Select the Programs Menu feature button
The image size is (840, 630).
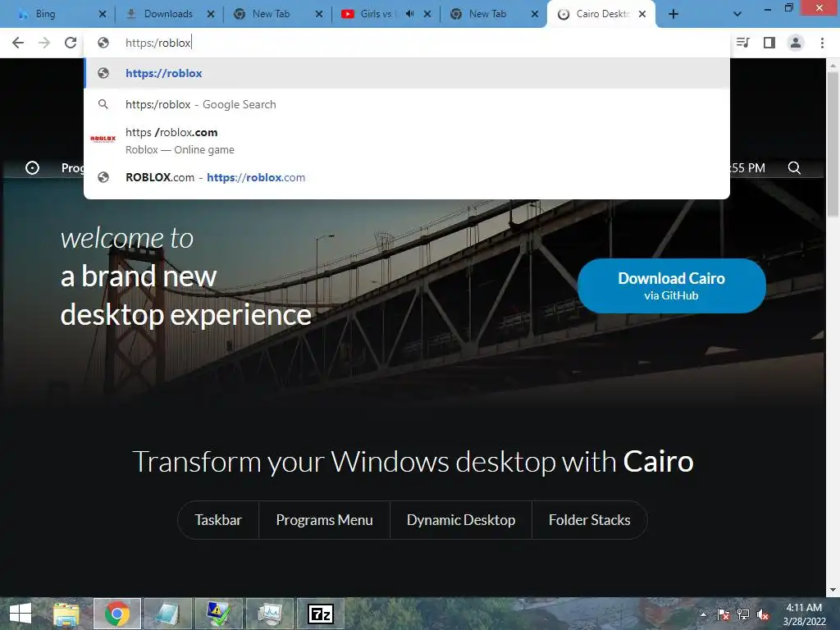click(324, 519)
